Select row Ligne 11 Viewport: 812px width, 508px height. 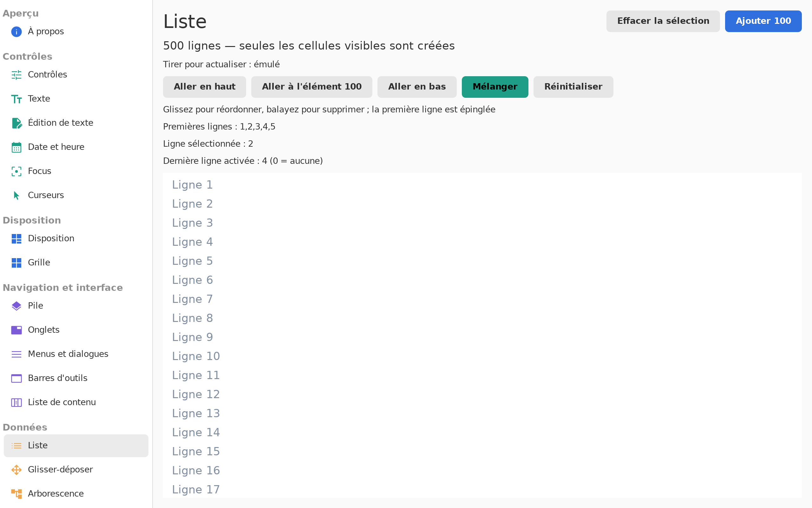[x=482, y=375]
